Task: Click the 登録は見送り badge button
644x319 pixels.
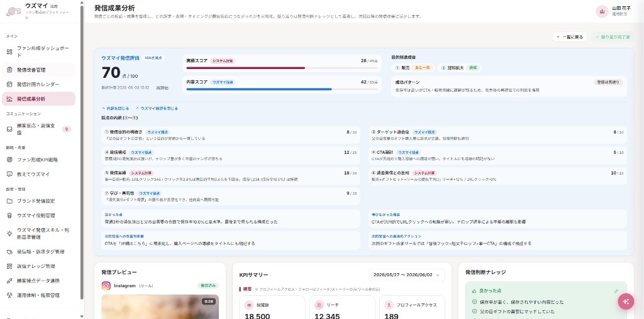Action: pyautogui.click(x=608, y=82)
